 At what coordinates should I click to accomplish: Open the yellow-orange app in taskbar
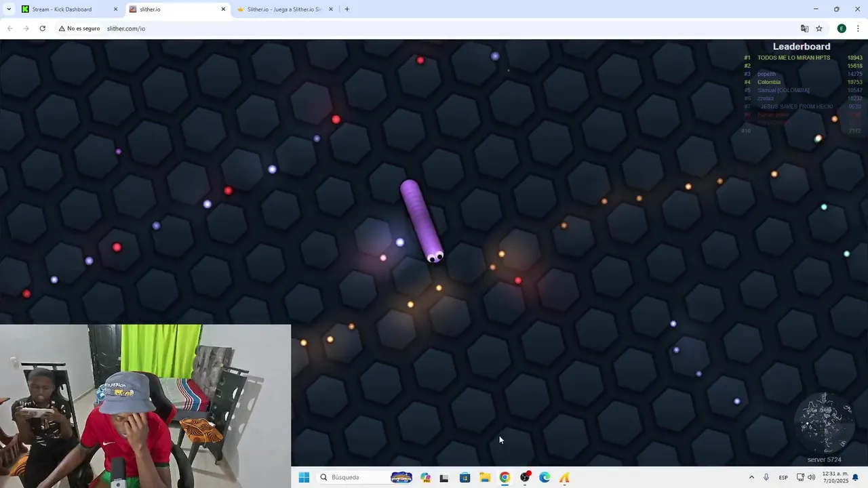564,477
